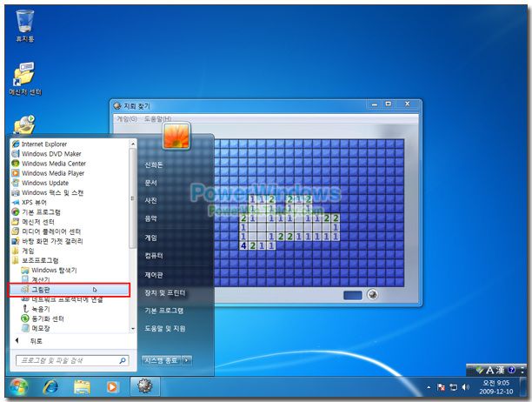This screenshot has height=402, width=532.
Task: Click the Start orb button
Action: (x=18, y=386)
